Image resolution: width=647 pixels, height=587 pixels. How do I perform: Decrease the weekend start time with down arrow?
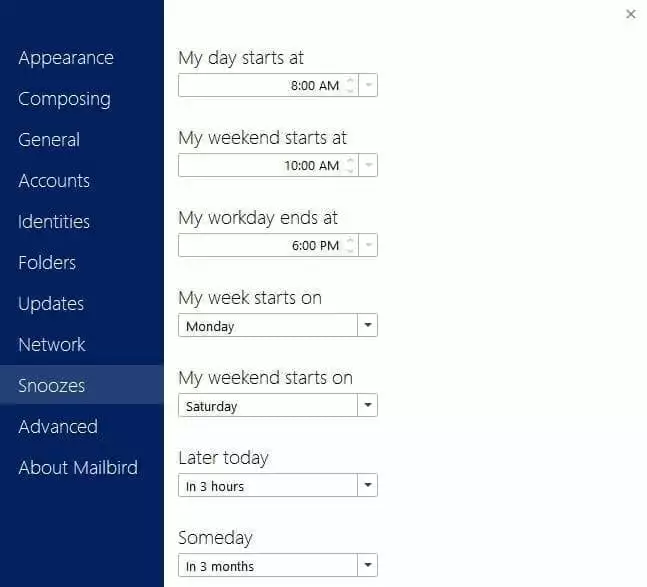pyautogui.click(x=350, y=170)
